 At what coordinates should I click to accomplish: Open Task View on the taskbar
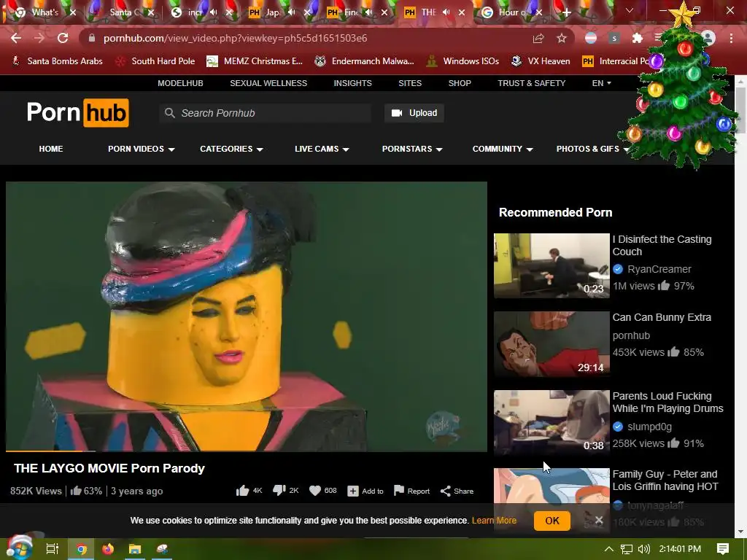[52, 549]
